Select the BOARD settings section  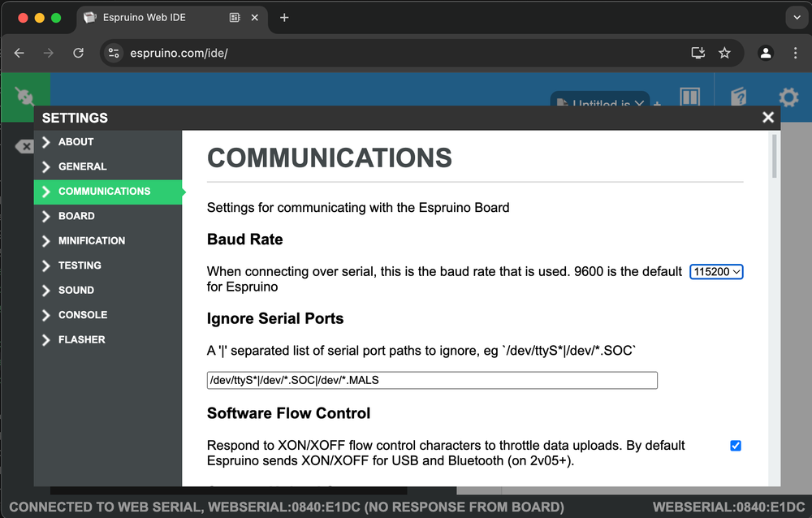[x=76, y=216]
